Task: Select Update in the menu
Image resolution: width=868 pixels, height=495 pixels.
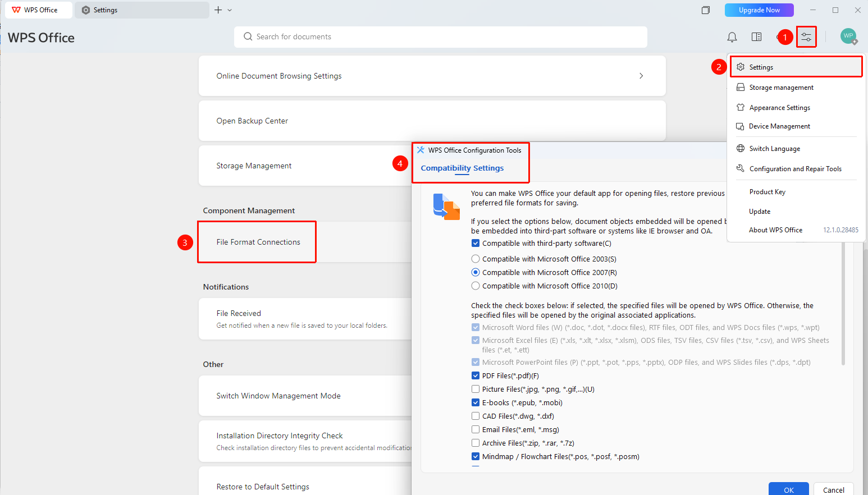Action: (760, 212)
